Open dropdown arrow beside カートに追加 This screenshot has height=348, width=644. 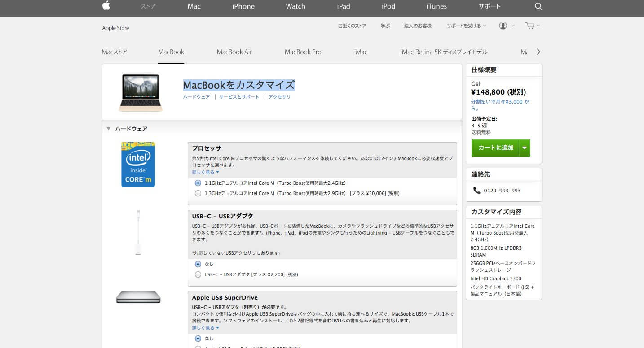525,148
